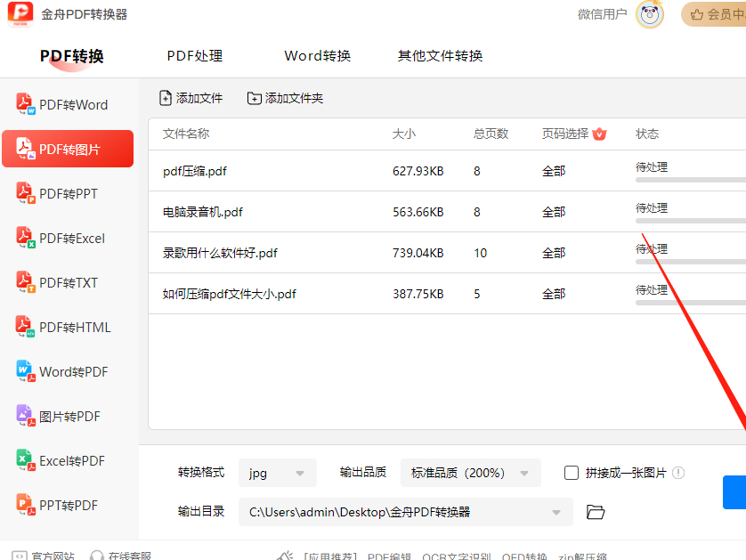
Task: Enable the 拼接成一张图片 checkbox
Action: (572, 473)
